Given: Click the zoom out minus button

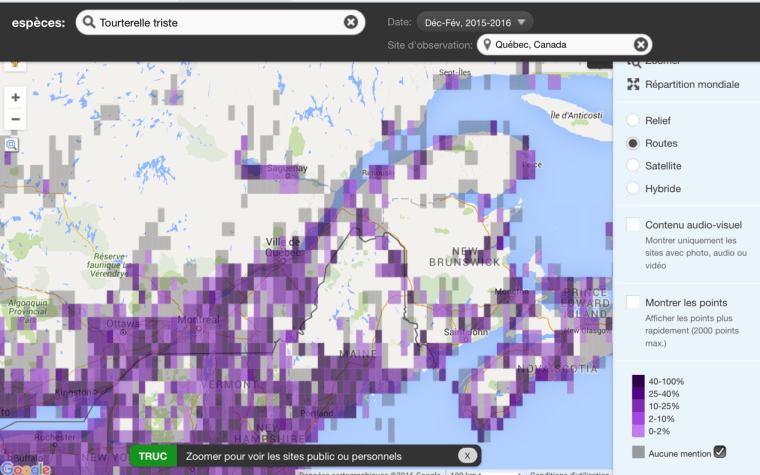Looking at the screenshot, I should 15,120.
